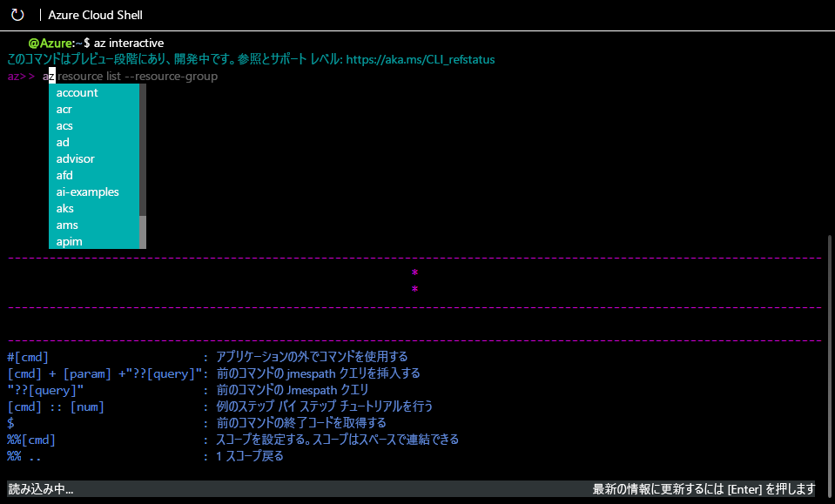
Task: Click "ams" in the autocomplete popup
Action: [x=67, y=225]
